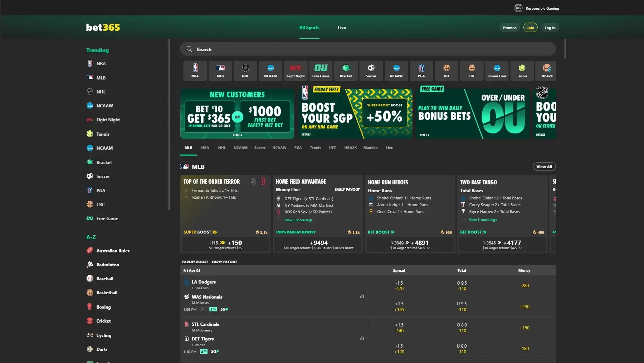Screen dimensions: 644x363
Task: Select the NBA2K tab below banners
Action: [x=350, y=148]
